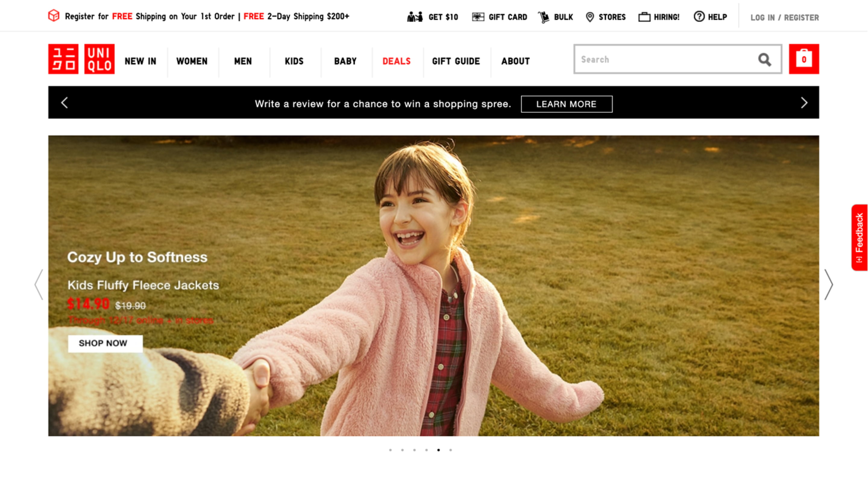
Task: Open GIFT CARD using its gift icon
Action: click(478, 17)
